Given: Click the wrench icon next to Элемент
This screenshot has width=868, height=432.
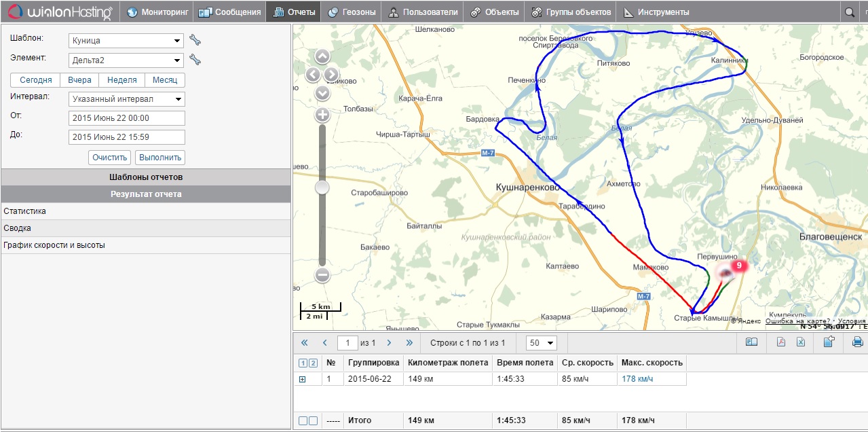Looking at the screenshot, I should pyautogui.click(x=195, y=60).
